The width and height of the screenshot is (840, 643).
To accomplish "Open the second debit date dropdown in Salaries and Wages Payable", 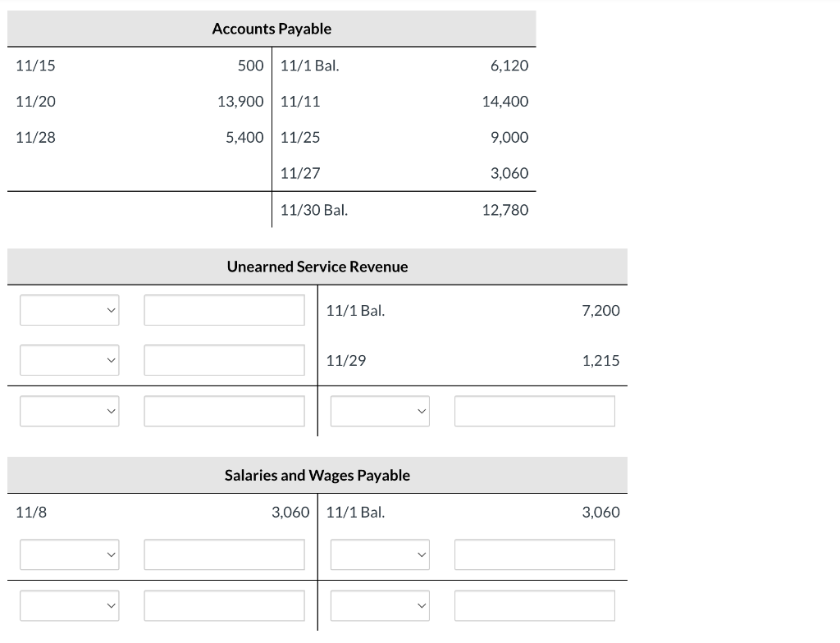I will [69, 605].
